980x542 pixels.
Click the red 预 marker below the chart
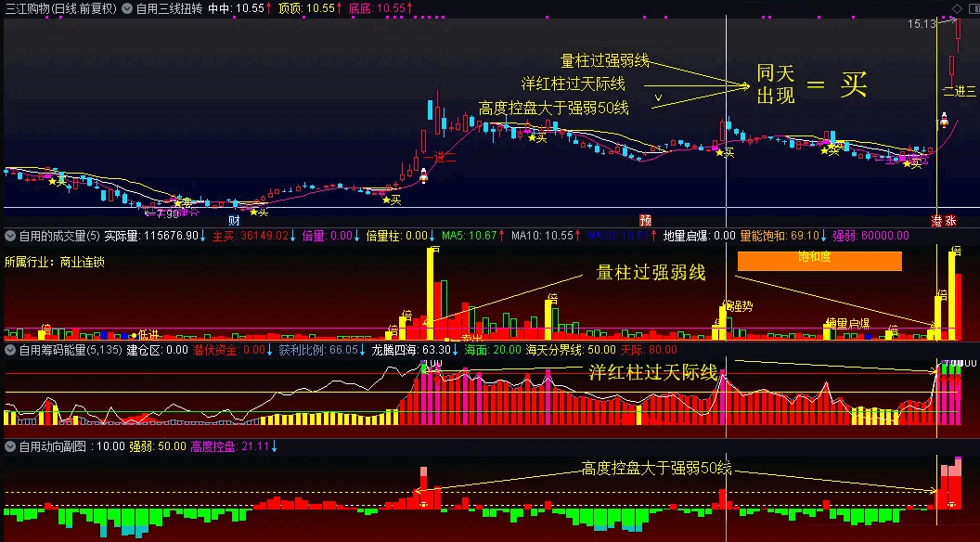point(646,220)
